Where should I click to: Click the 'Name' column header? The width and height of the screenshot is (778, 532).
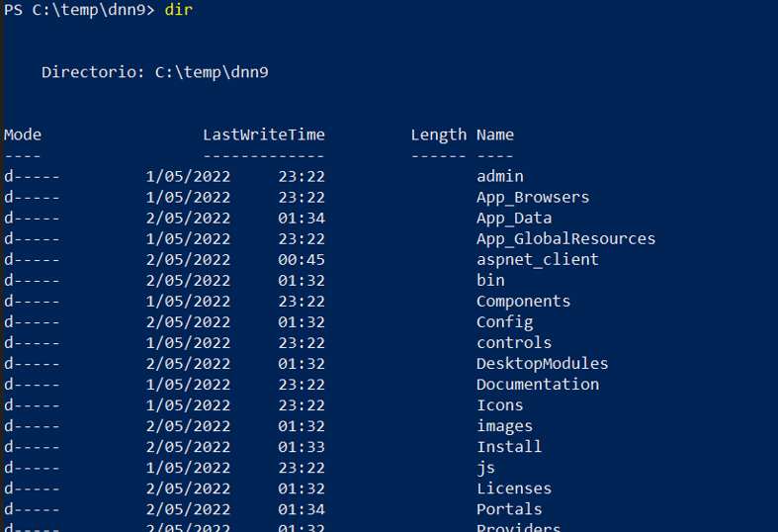(495, 134)
